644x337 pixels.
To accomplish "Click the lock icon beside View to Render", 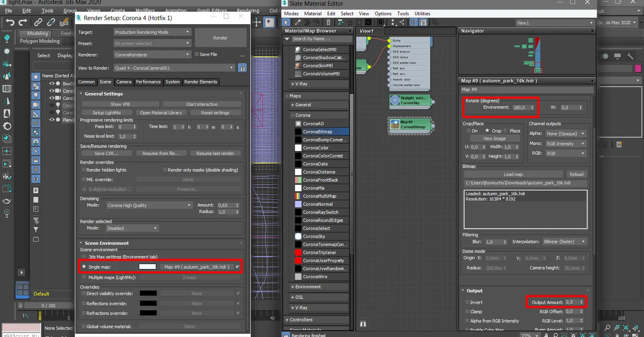I will coord(242,68).
